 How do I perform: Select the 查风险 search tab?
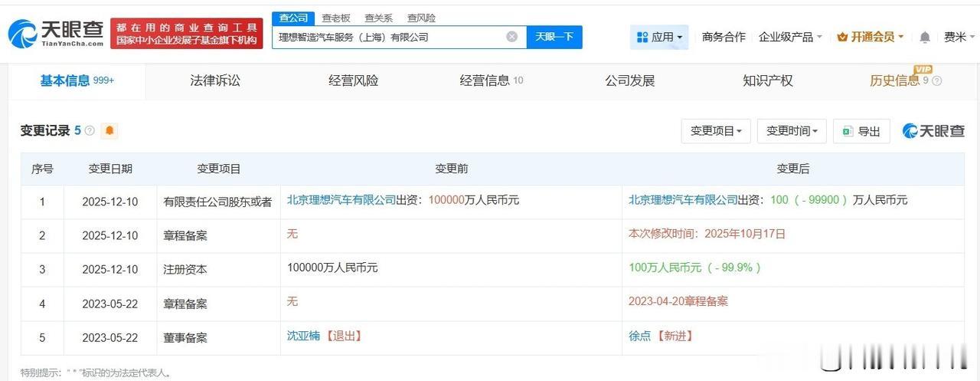click(421, 18)
